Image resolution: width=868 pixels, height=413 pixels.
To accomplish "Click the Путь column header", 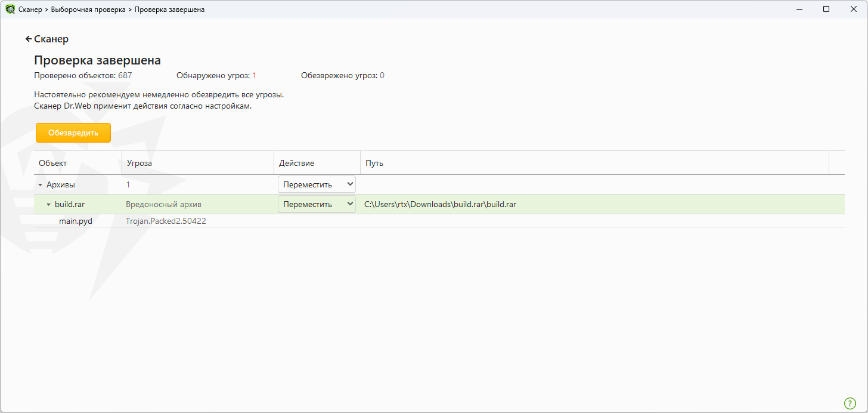I will pyautogui.click(x=594, y=163).
